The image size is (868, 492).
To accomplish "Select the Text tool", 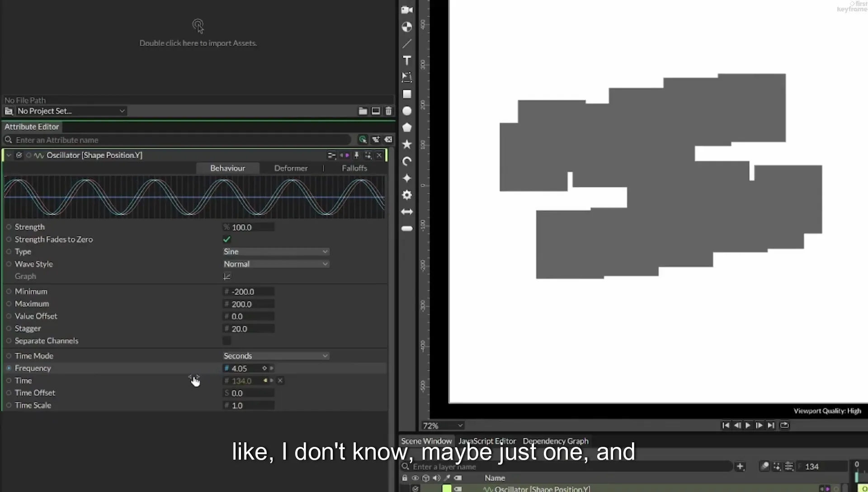I will [x=407, y=61].
